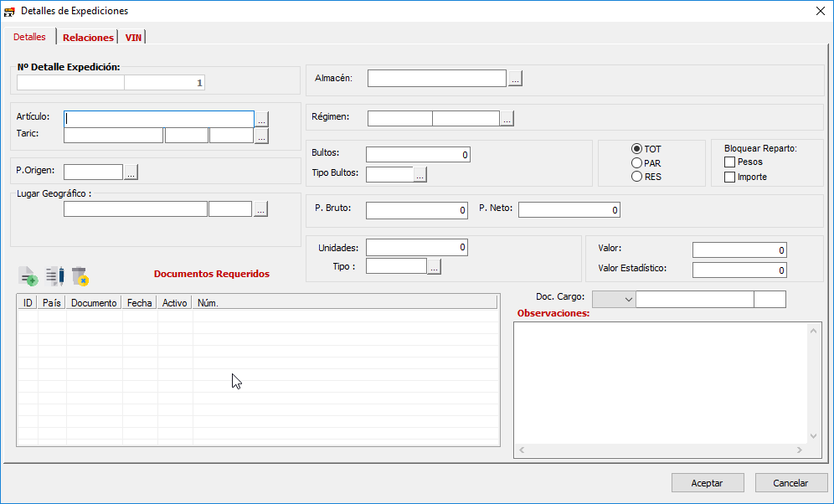This screenshot has height=504, width=834.
Task: Click the Observaciones horizontal scrollbar
Action: click(662, 450)
